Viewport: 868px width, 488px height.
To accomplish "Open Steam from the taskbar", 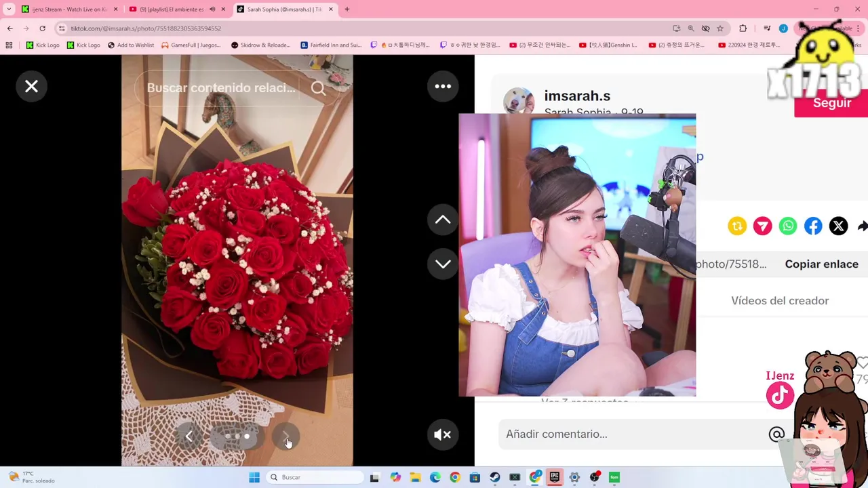I will point(495,477).
